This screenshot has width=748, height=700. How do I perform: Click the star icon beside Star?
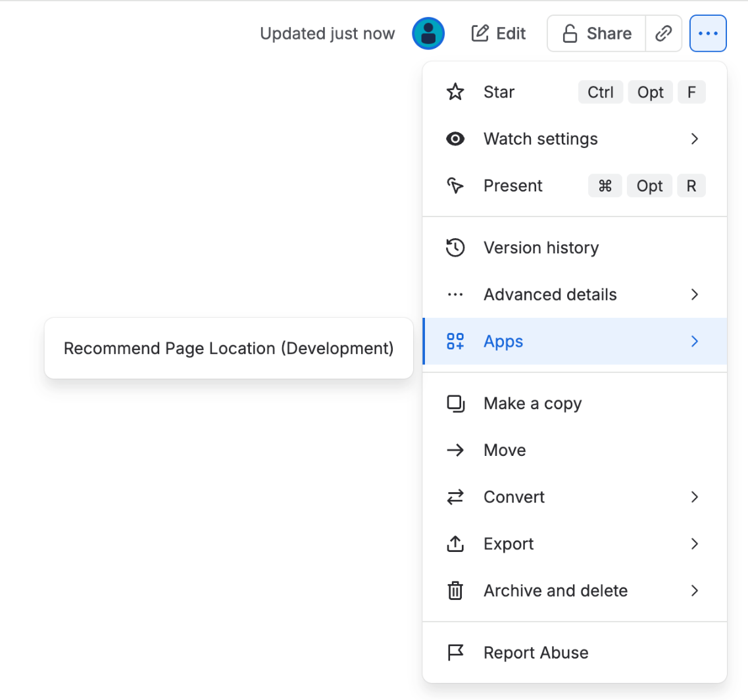point(455,91)
